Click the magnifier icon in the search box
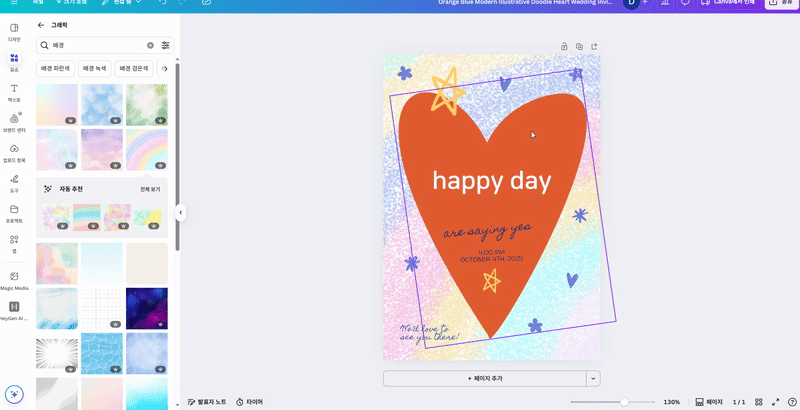The height and width of the screenshot is (410, 800). [x=45, y=45]
